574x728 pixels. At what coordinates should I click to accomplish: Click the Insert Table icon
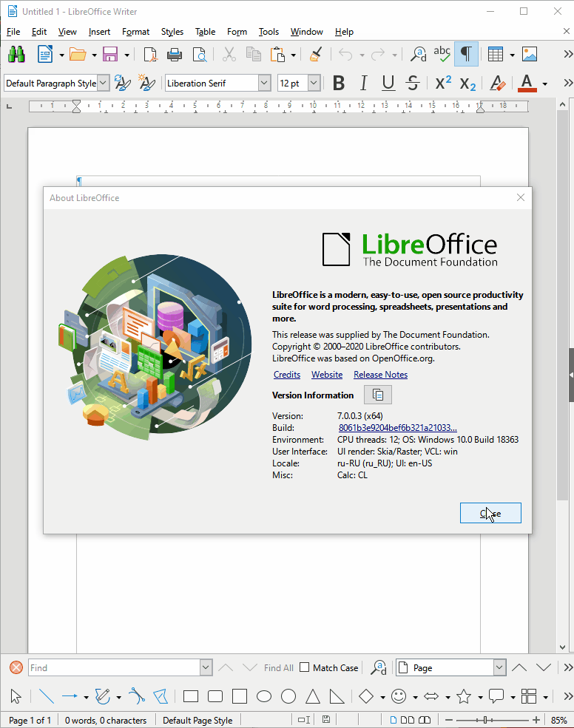[496, 54]
